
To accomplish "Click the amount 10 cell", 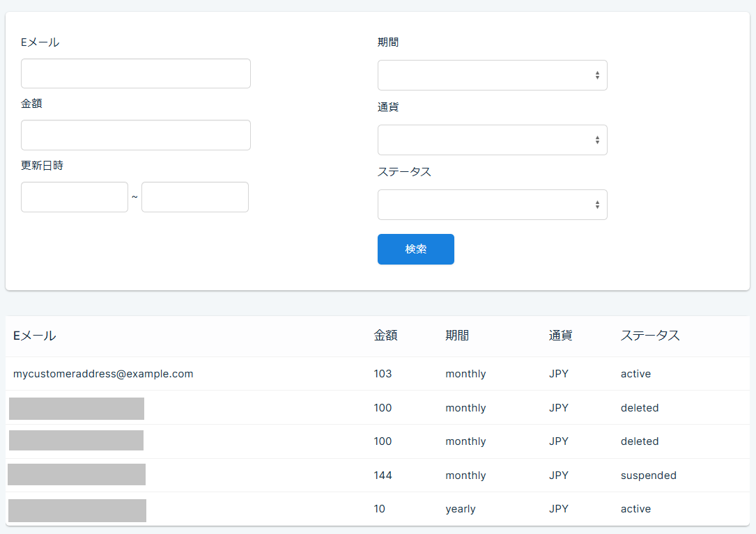I will point(380,508).
